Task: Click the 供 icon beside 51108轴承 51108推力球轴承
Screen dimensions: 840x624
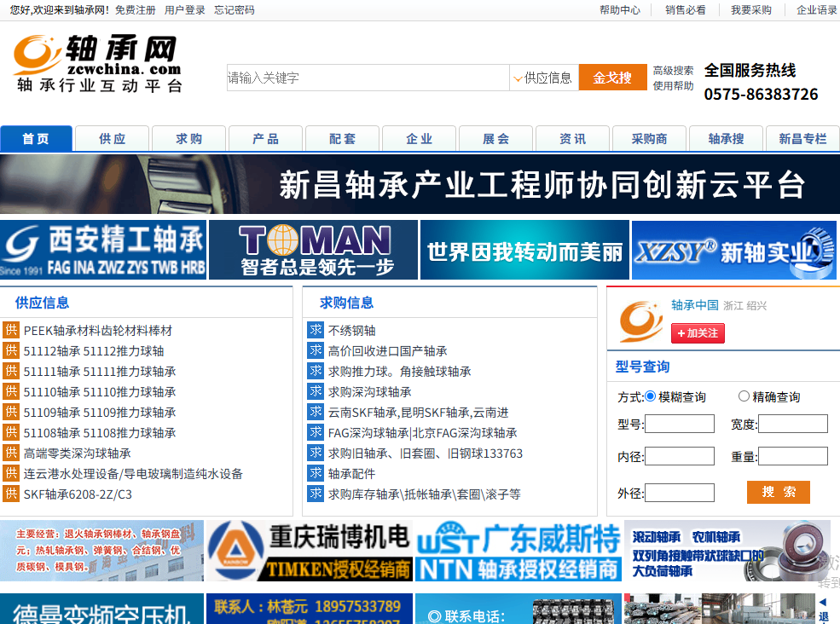Action: (11, 432)
